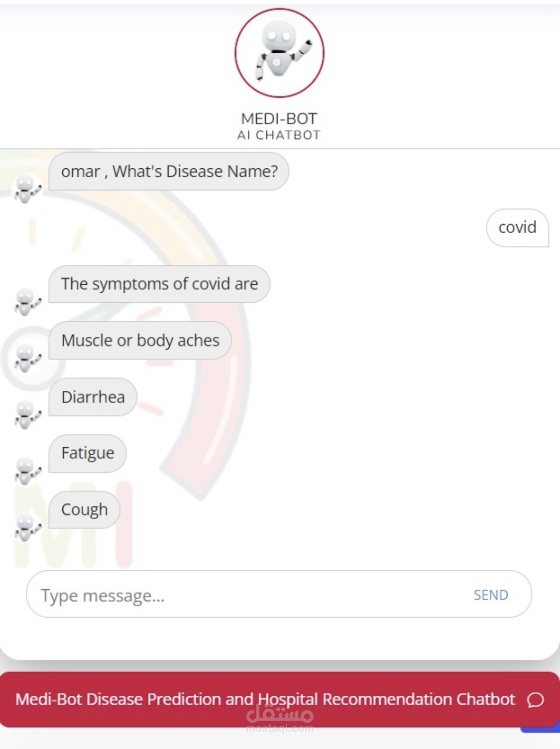Image resolution: width=560 pixels, height=749 pixels.
Task: Click the SEND button
Action: 491,595
